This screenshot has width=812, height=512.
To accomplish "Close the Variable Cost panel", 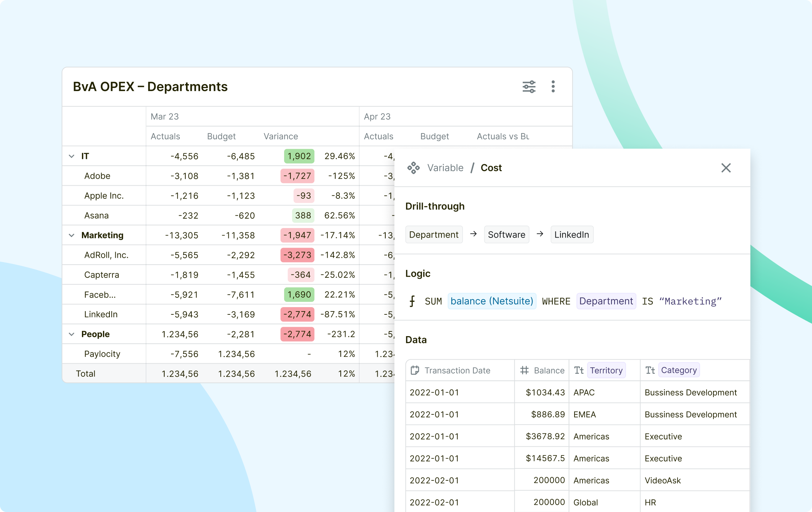I will [726, 168].
